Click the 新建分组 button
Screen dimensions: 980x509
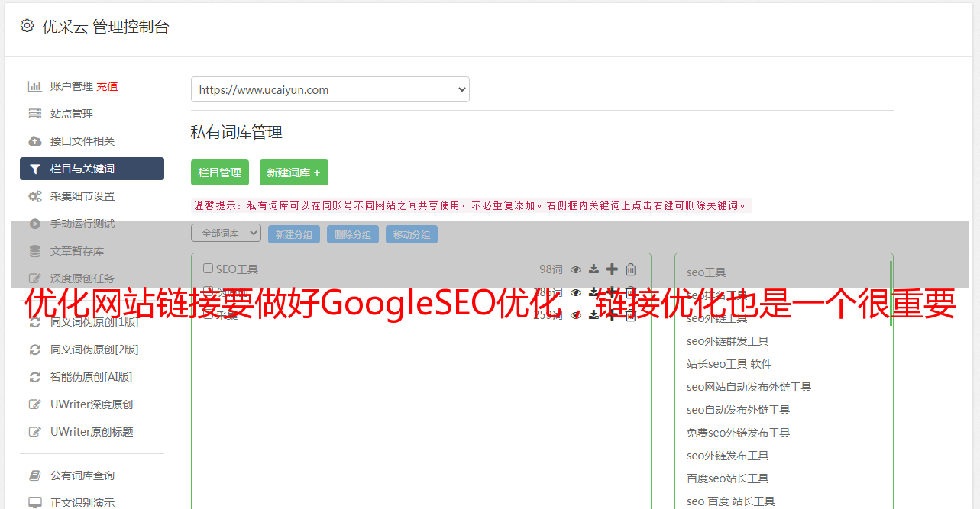point(294,234)
